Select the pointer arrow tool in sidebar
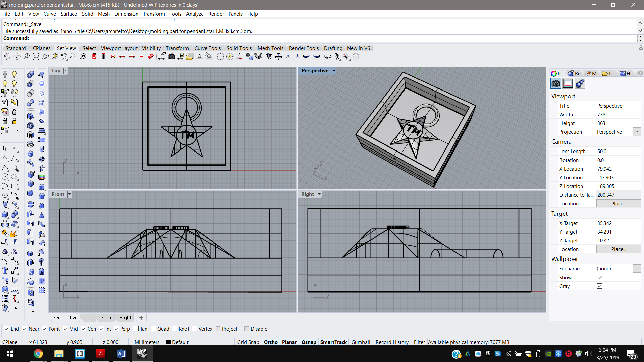This screenshot has height=362, width=644. 5,148
